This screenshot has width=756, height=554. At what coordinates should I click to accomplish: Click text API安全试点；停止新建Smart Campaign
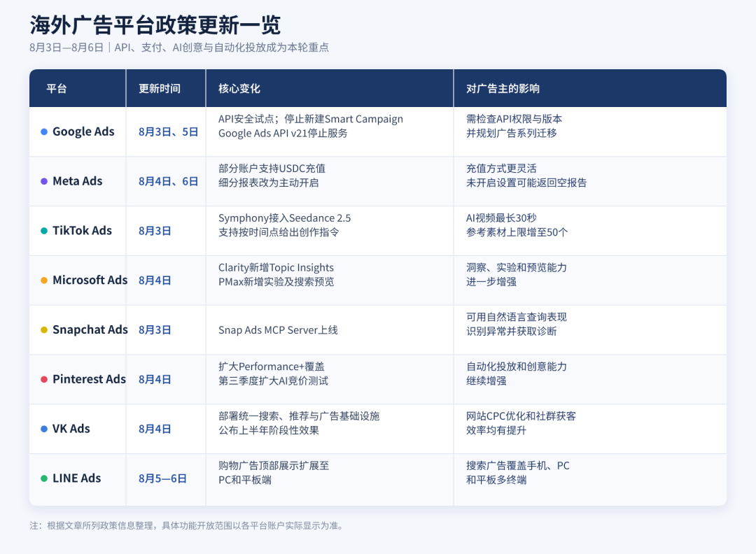(x=311, y=120)
